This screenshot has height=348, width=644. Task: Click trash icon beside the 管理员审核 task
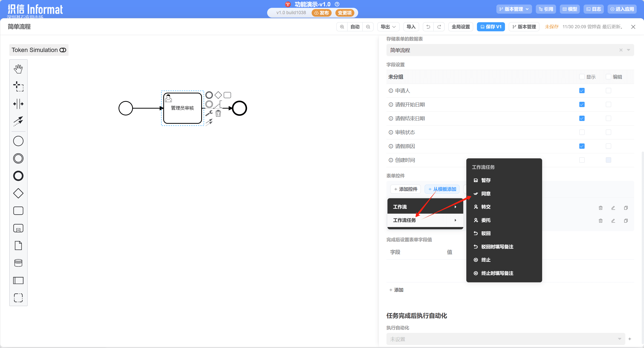tap(218, 114)
